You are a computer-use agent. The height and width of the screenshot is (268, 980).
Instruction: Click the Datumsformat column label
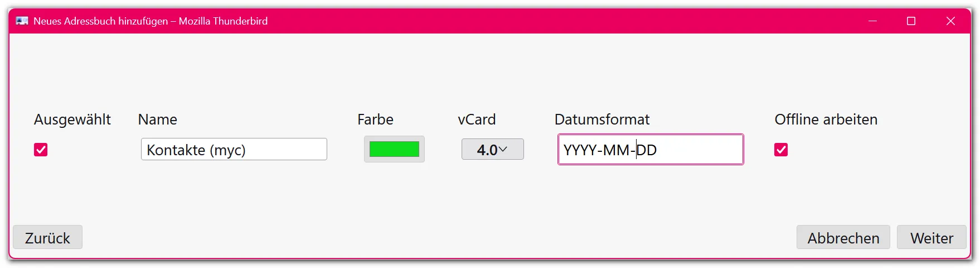pyautogui.click(x=602, y=119)
